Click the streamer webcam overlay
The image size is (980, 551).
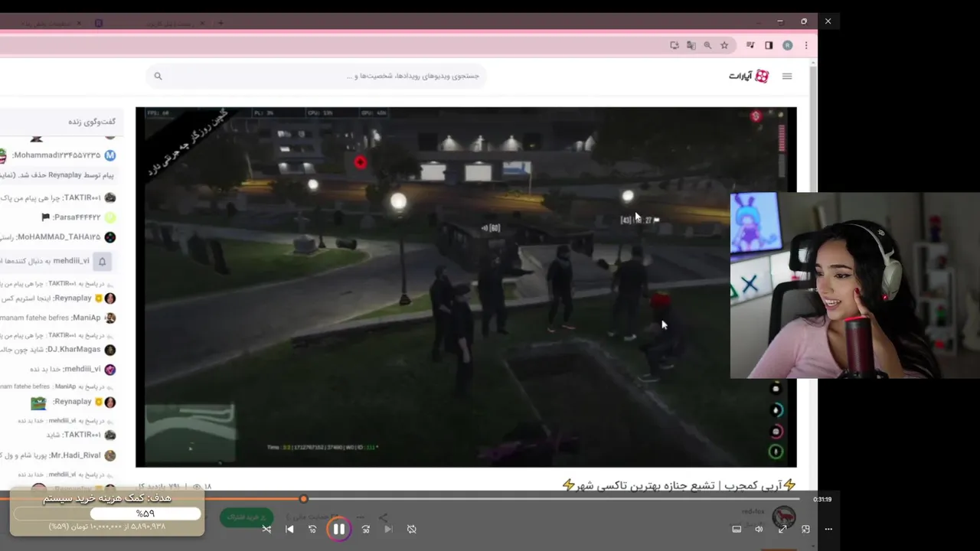pyautogui.click(x=854, y=285)
